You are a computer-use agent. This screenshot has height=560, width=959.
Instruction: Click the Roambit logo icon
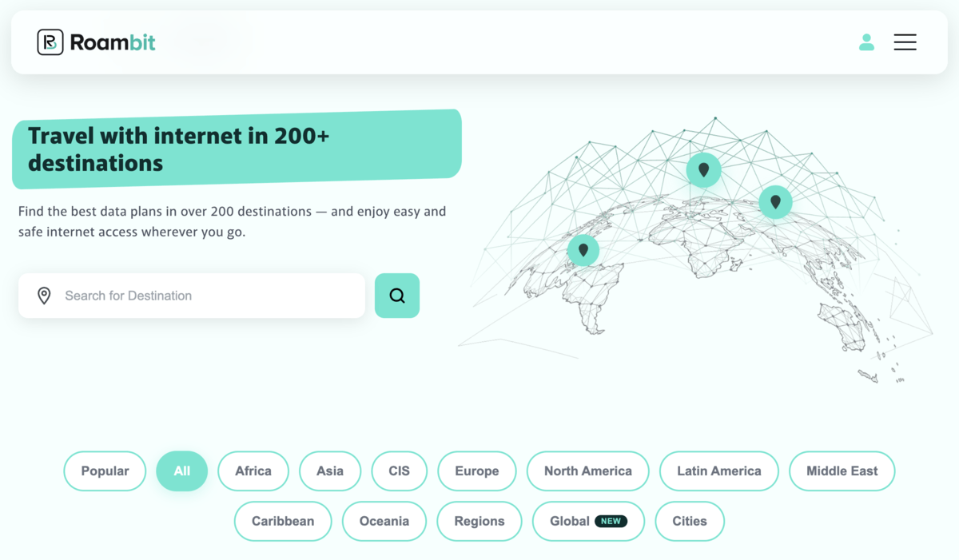pyautogui.click(x=50, y=42)
